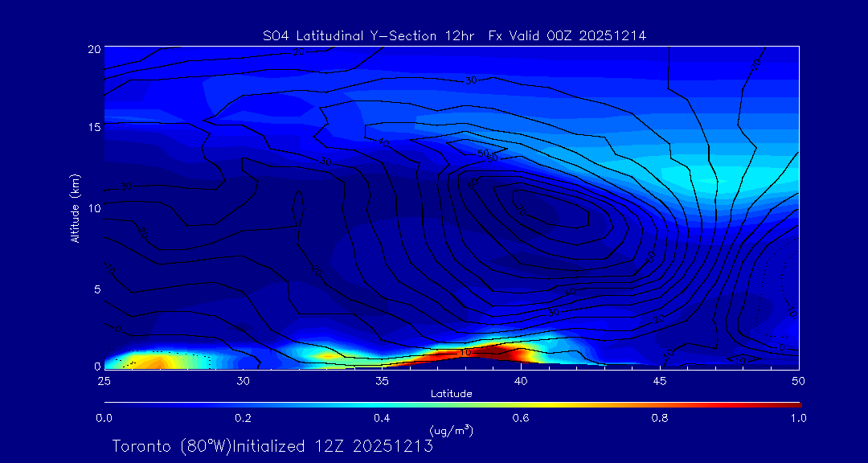868x463 pixels.
Task: Select the "Altitude (km)" y-axis label
Action: [x=74, y=207]
